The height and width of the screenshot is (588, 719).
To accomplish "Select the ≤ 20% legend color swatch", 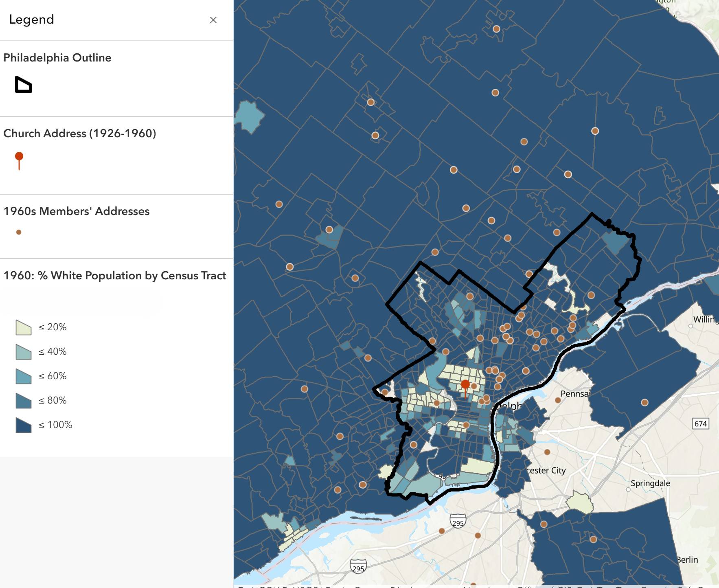I will point(24,327).
